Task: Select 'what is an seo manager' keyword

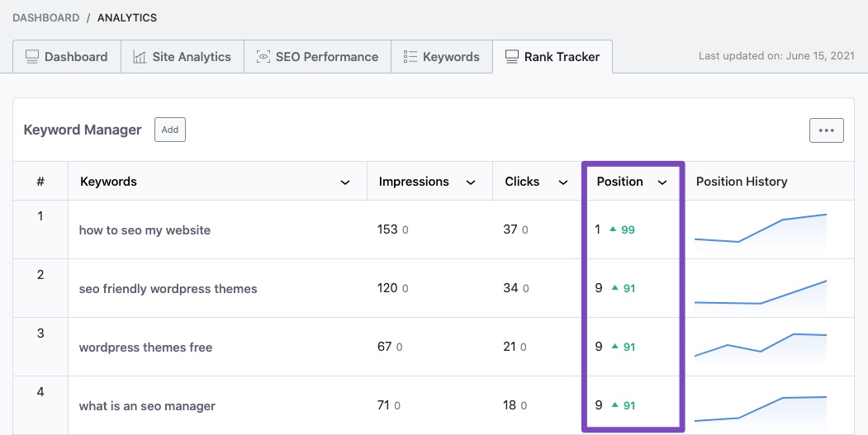Action: [x=147, y=406]
